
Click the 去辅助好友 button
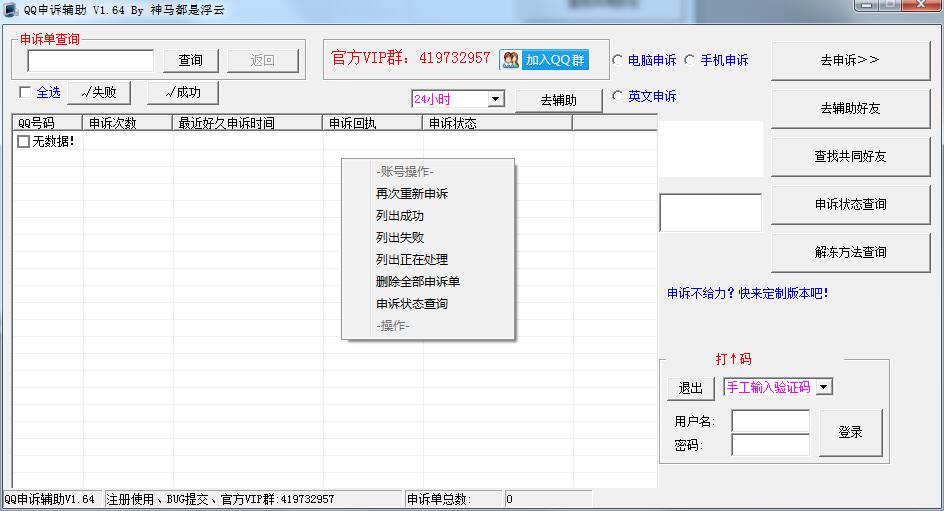tap(850, 108)
